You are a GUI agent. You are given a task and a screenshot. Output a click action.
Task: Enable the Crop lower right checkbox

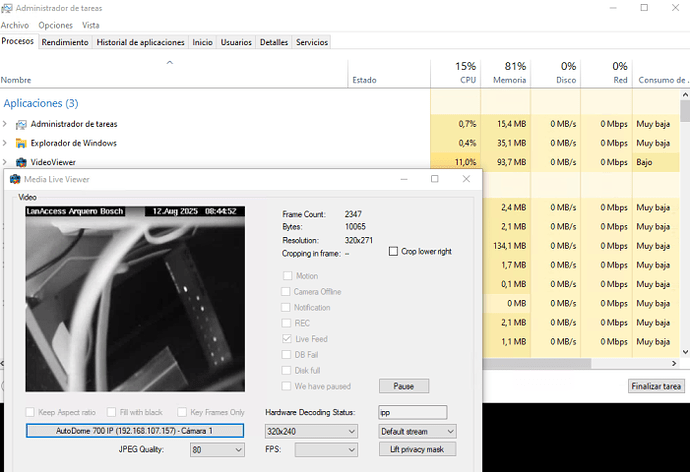pyautogui.click(x=393, y=251)
